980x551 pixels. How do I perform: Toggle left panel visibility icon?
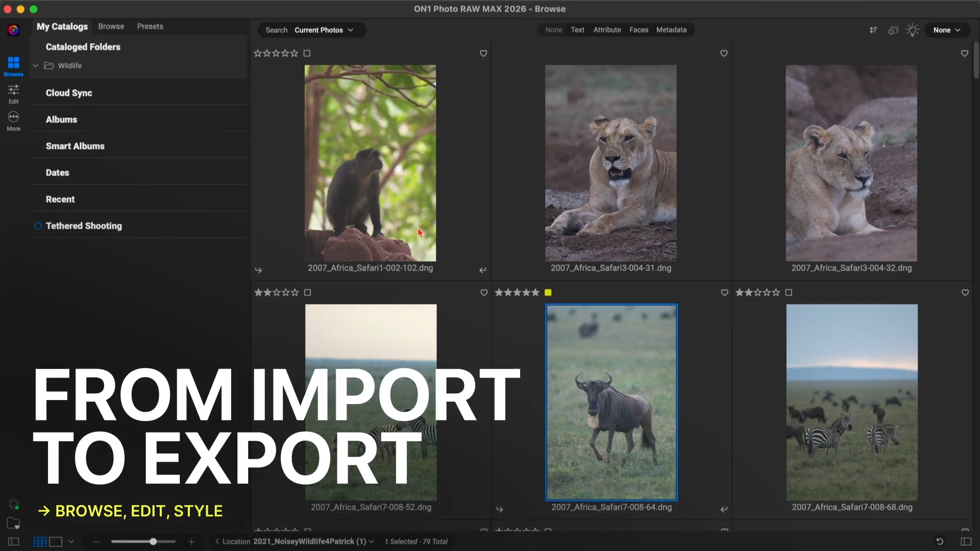point(14,542)
